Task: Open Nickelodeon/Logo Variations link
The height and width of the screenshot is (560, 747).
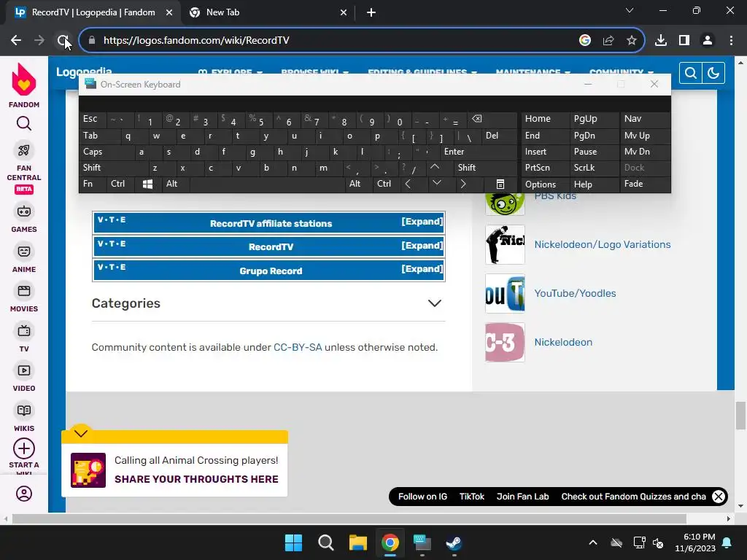Action: [x=602, y=244]
